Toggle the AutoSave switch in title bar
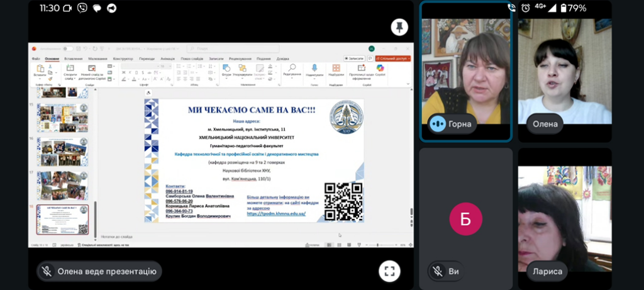This screenshot has width=644, height=290. tap(67, 48)
